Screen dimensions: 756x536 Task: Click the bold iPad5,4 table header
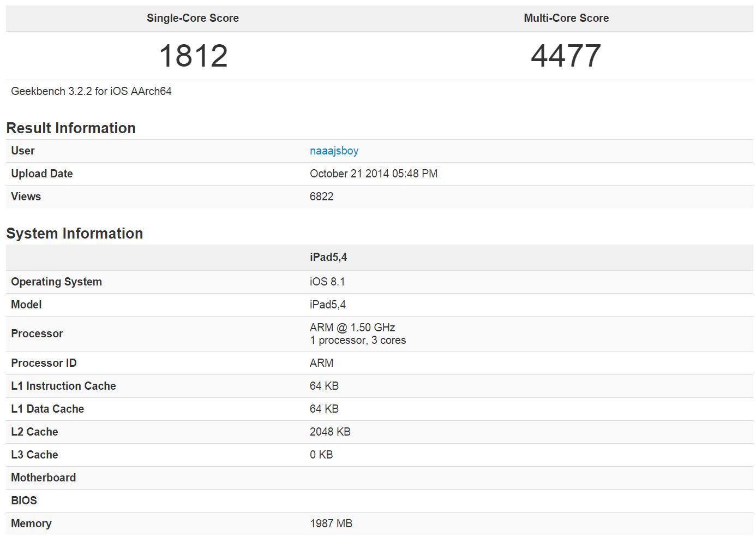point(328,257)
